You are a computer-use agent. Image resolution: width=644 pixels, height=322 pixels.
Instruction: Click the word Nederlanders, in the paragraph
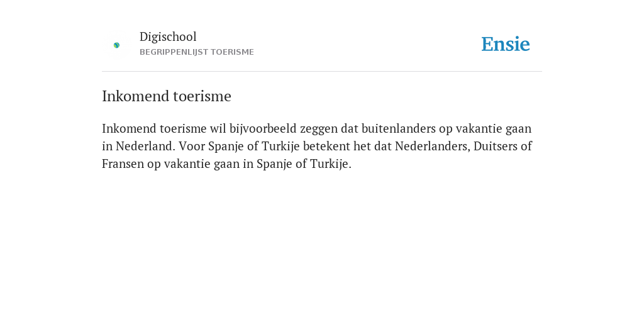(x=433, y=146)
